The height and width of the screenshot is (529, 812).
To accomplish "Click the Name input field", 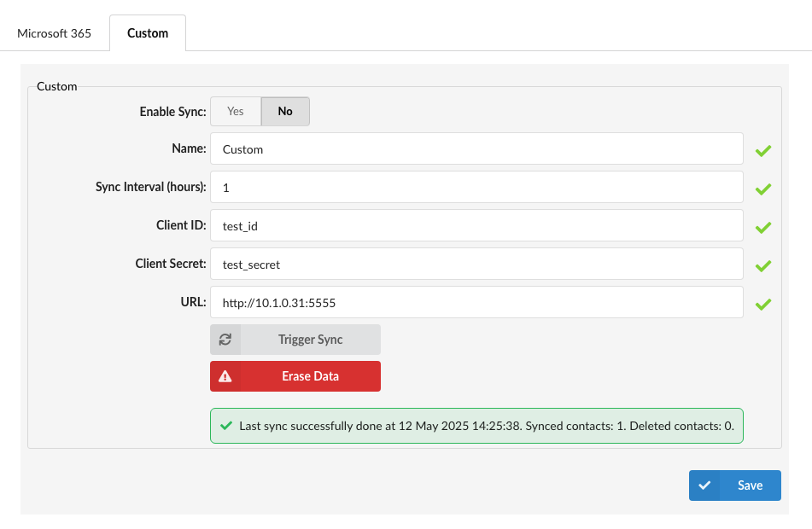I will coord(476,148).
